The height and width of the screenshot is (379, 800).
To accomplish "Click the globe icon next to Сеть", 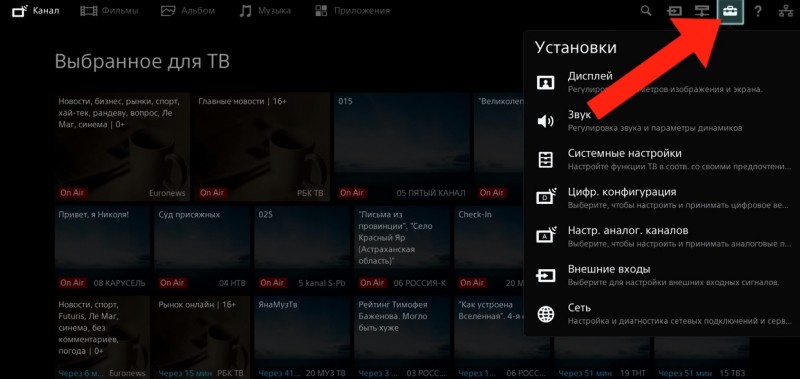I will [x=545, y=314].
